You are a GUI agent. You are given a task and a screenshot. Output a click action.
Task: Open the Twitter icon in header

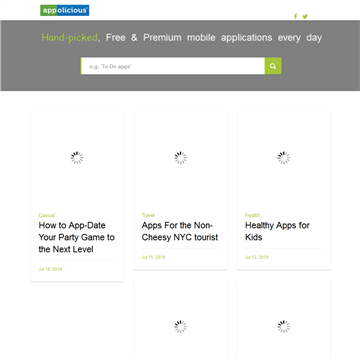click(305, 16)
